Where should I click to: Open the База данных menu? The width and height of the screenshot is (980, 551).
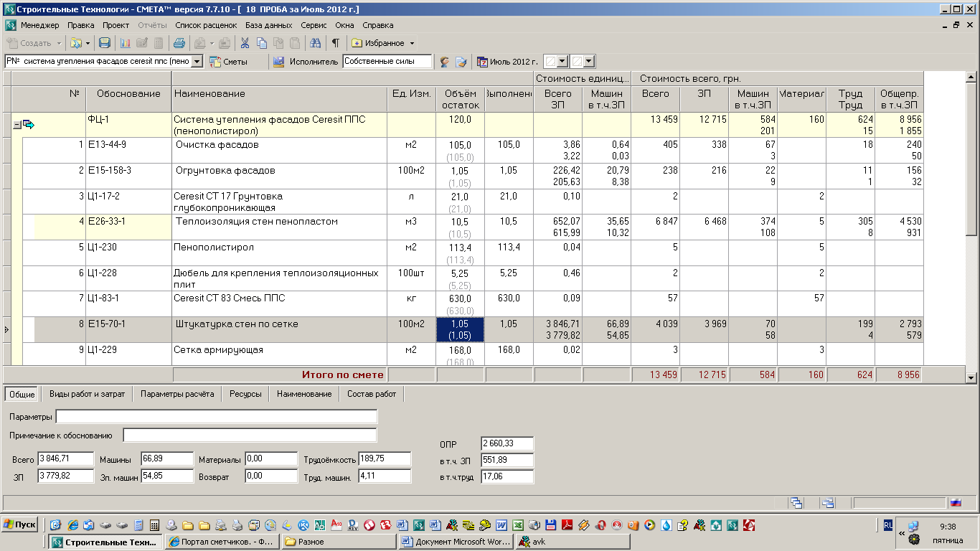(x=268, y=25)
